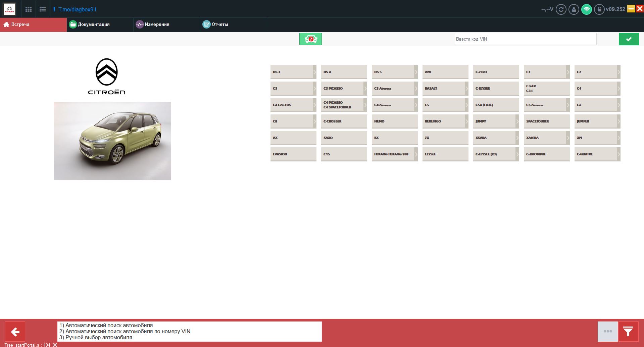Expand the C3 PICASSO model options
Viewport: 644px width, 347px height.
365,88
